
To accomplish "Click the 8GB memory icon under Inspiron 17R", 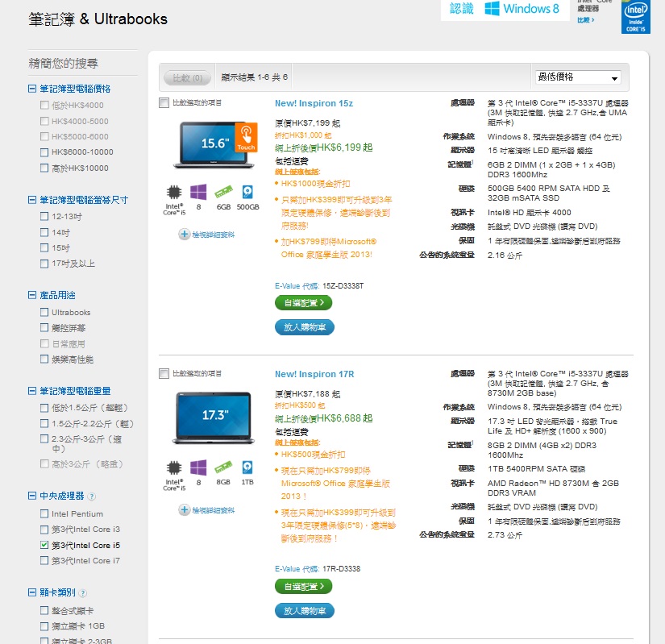I will (223, 467).
